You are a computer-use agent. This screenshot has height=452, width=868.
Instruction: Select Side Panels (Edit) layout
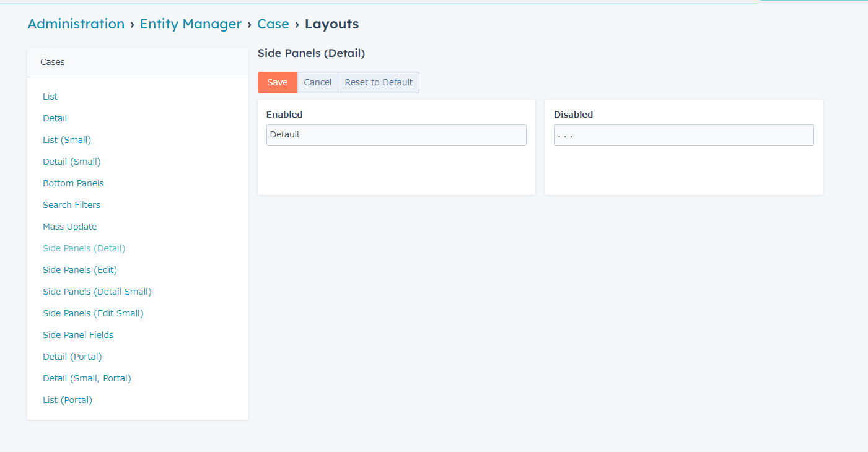(80, 270)
